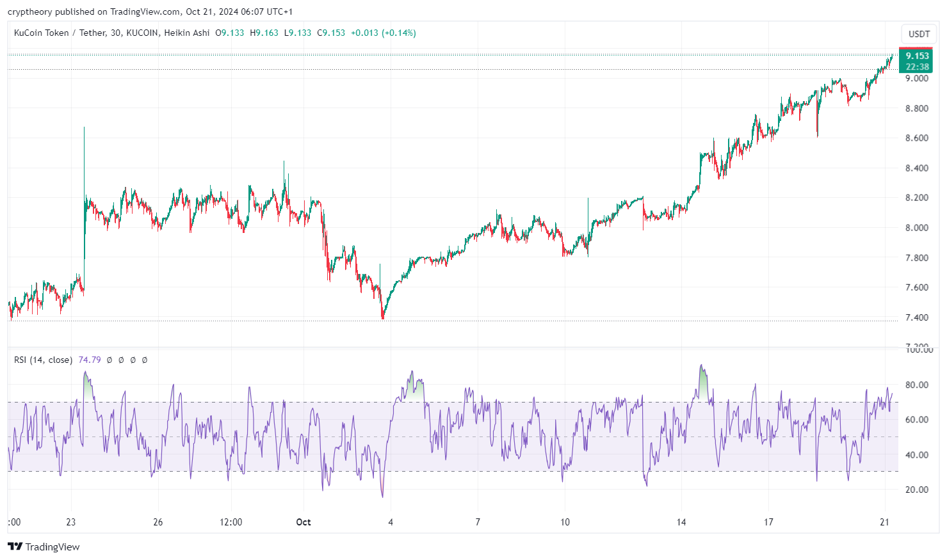Viewport: 947px width, 560px height.
Task: Click the 17 date label on time axis
Action: [x=768, y=522]
